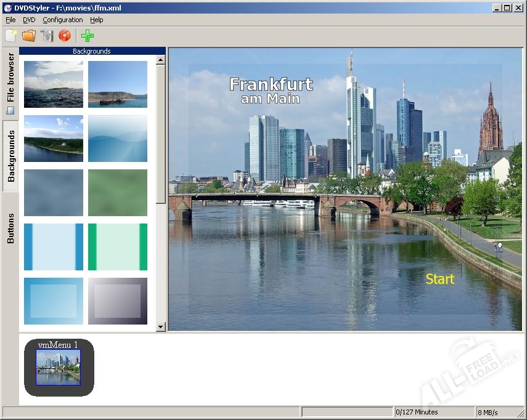The height and width of the screenshot is (420, 527).
Task: Choose the green blurred background thumbnail
Action: pos(118,193)
